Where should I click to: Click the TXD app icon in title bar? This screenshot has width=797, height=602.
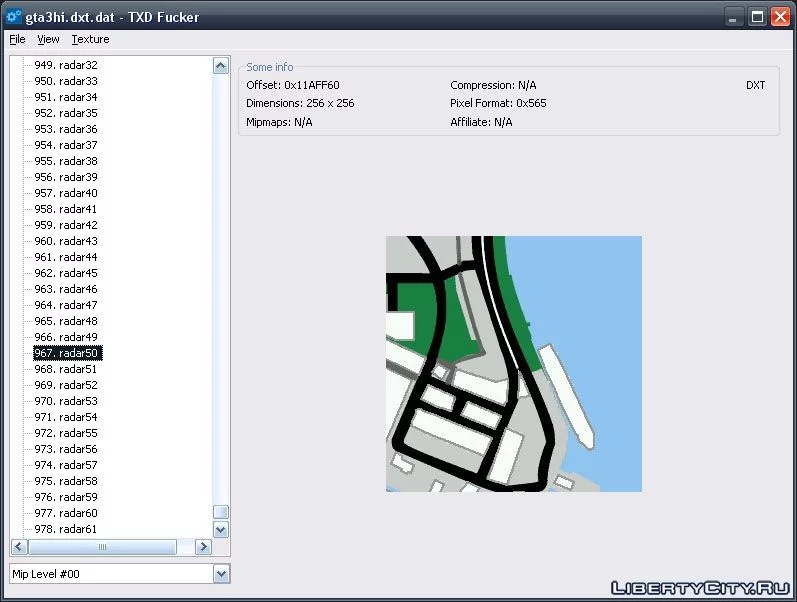(13, 16)
